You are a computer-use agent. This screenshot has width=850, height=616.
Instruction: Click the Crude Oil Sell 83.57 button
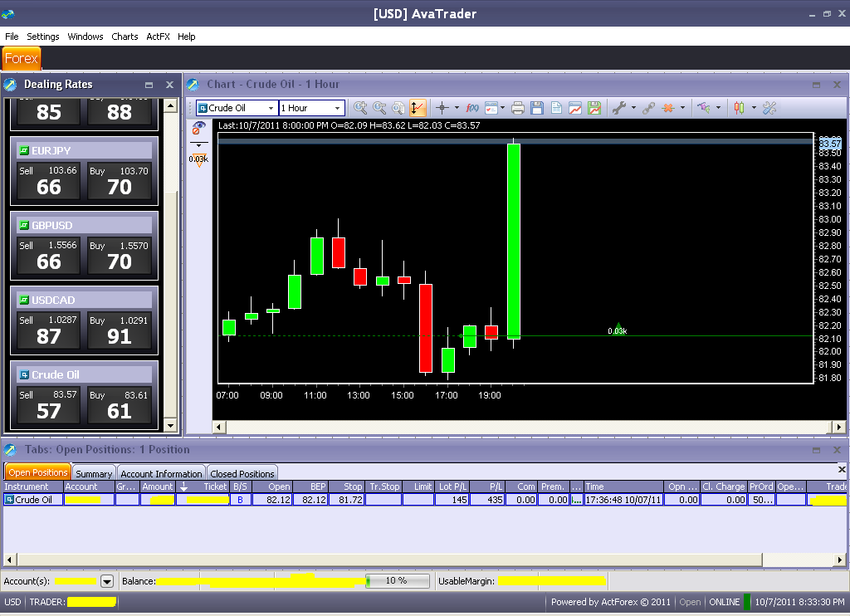pos(49,405)
